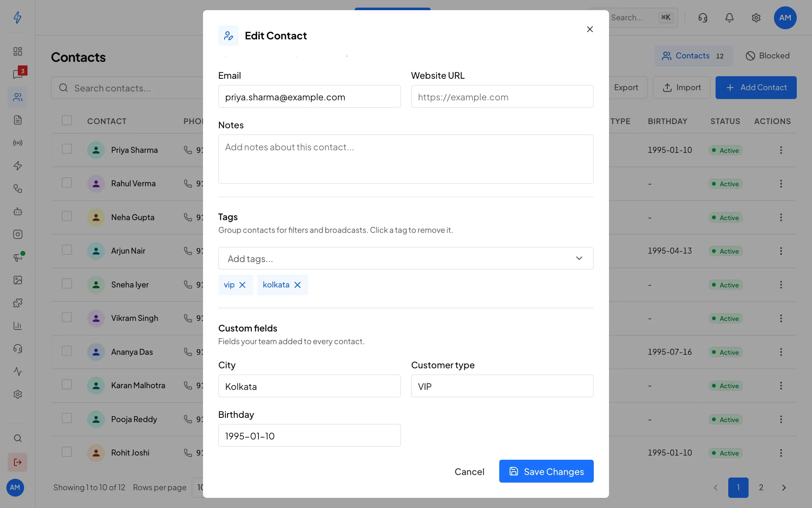Image resolution: width=812 pixels, height=508 pixels.
Task: Open the contacts icon in the sidebar
Action: pos(17,97)
